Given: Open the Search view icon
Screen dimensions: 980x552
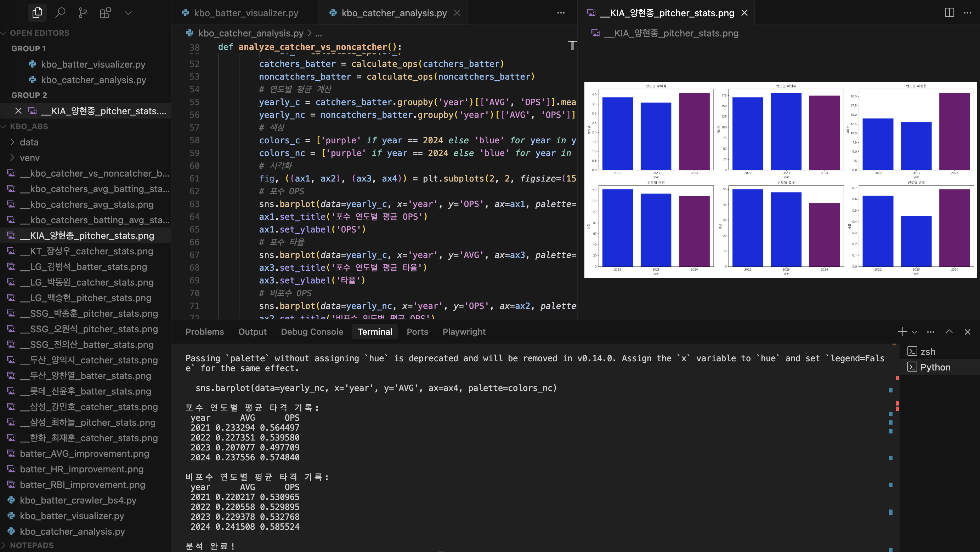Looking at the screenshot, I should [x=60, y=13].
